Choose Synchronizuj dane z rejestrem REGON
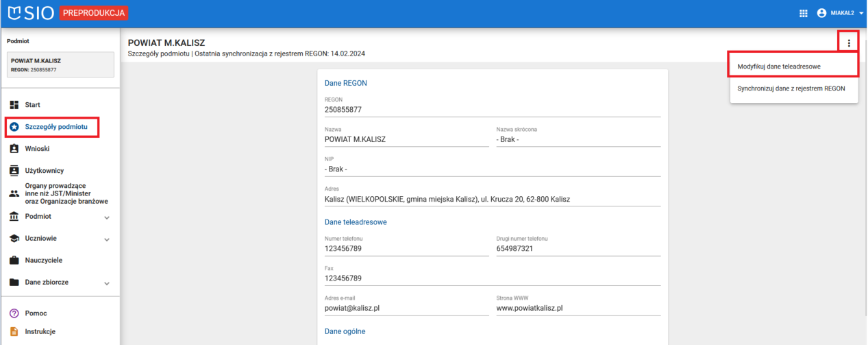The width and height of the screenshot is (868, 345). 791,88
